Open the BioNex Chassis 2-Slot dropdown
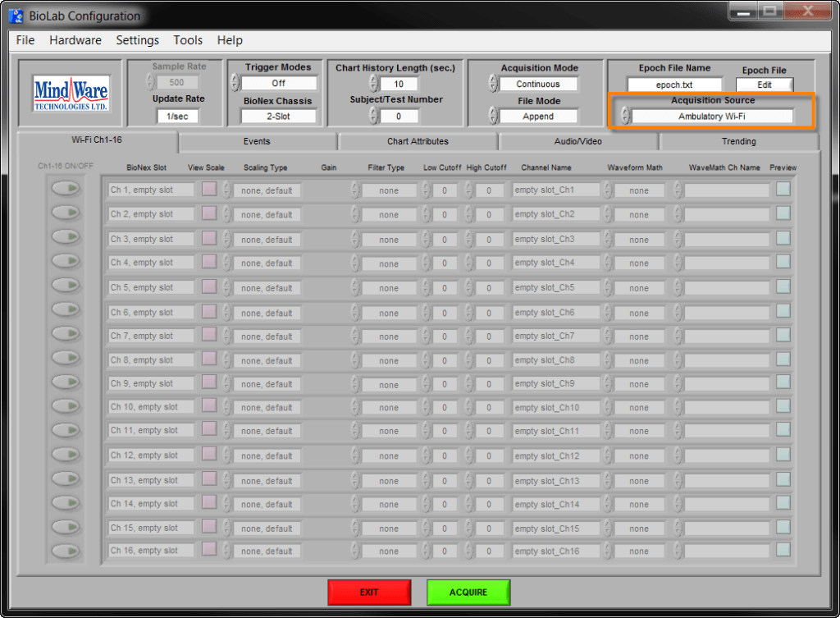 [x=279, y=116]
